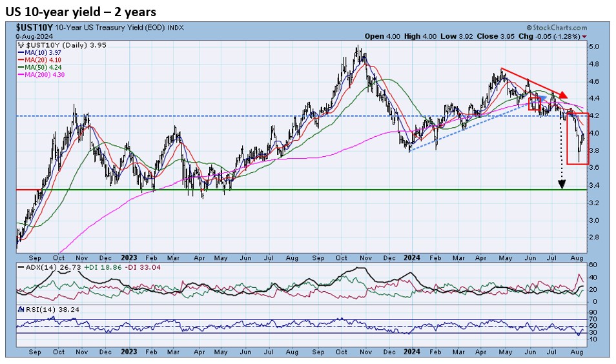
Task: Click the 10 label on RSI axis
Action: coord(593,339)
